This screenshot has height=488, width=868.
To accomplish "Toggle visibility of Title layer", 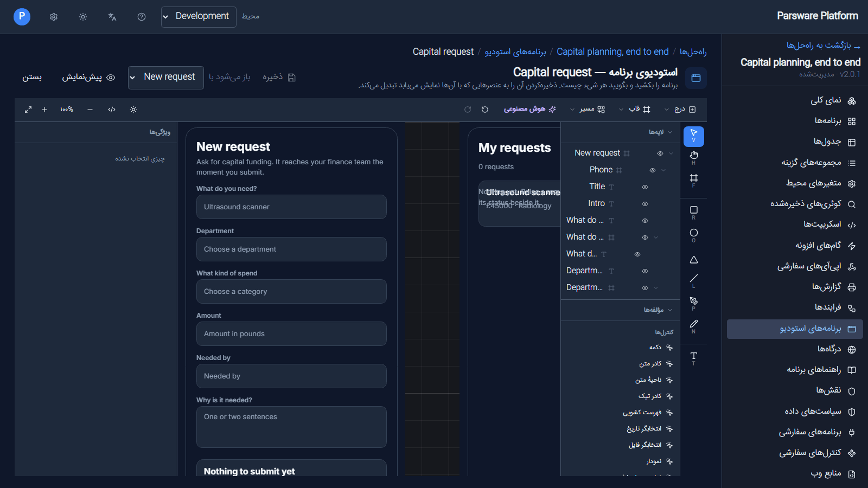I will 645,187.
